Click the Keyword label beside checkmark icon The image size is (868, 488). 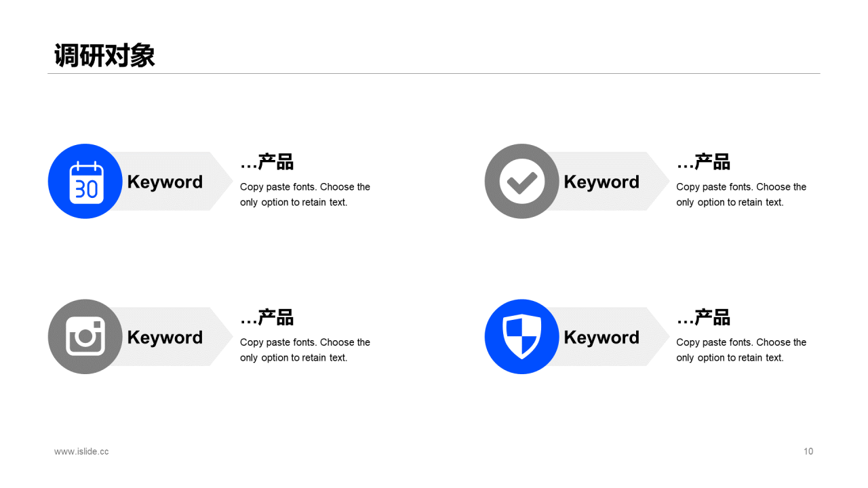(x=601, y=182)
